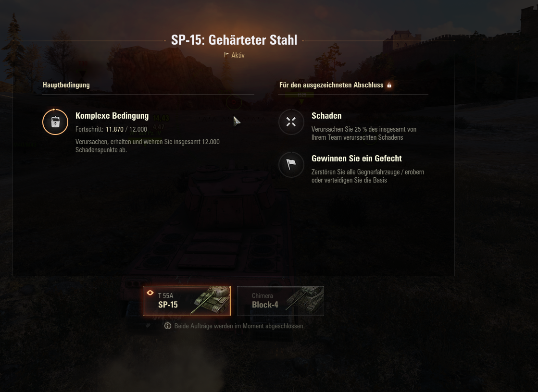Click the Für den ausgezeichneten Abschluss header
This screenshot has height=392, width=538.
tap(331, 85)
